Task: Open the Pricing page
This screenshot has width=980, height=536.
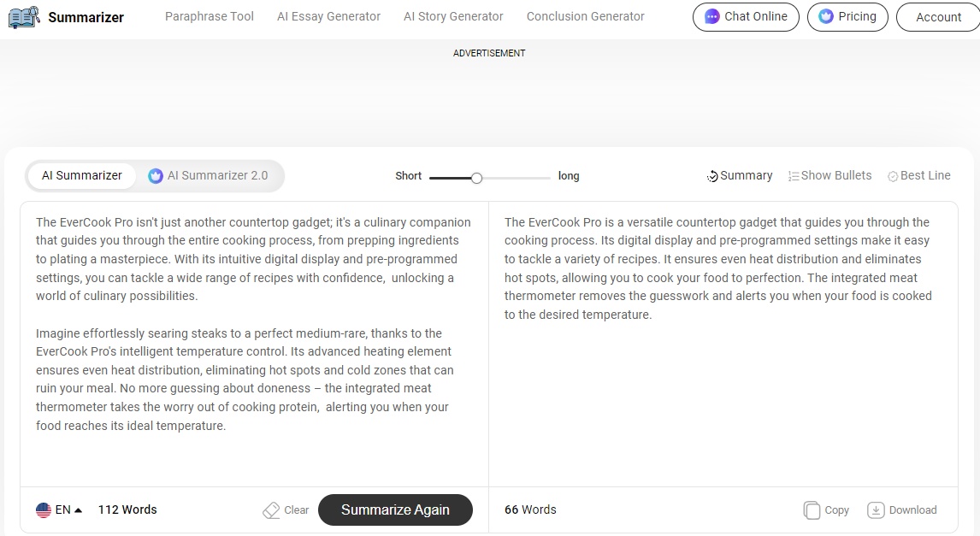Action: tap(847, 16)
